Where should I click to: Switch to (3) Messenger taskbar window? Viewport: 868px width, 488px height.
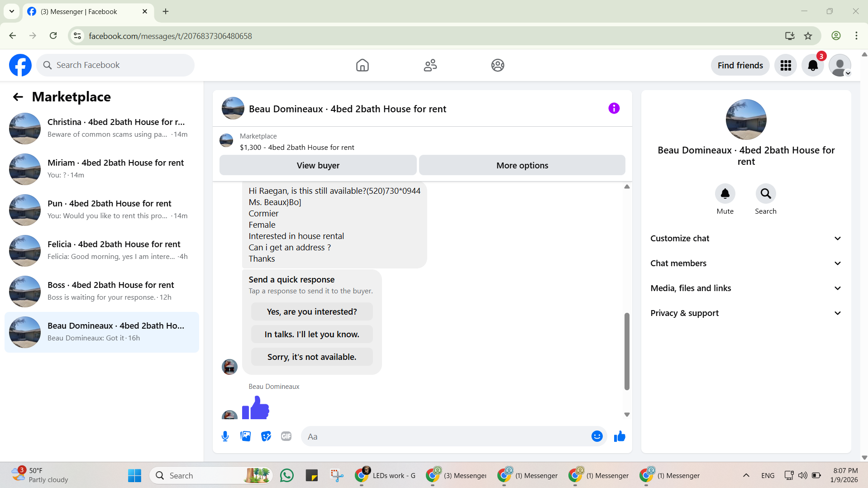tap(457, 475)
